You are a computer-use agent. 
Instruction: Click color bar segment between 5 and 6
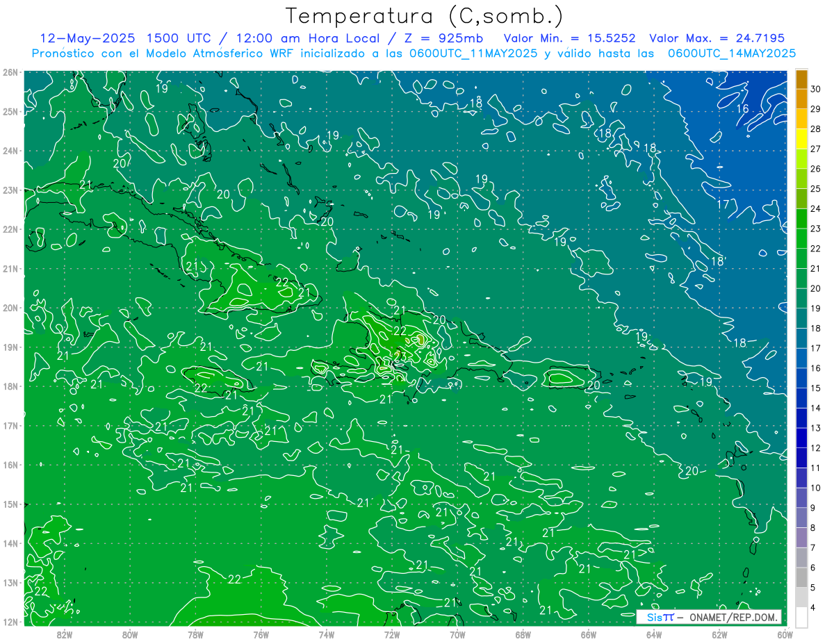click(801, 578)
